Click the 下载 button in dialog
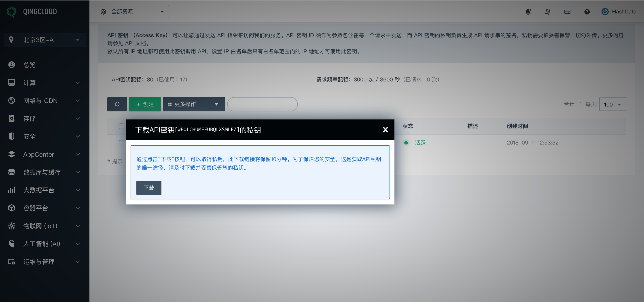 click(x=149, y=188)
